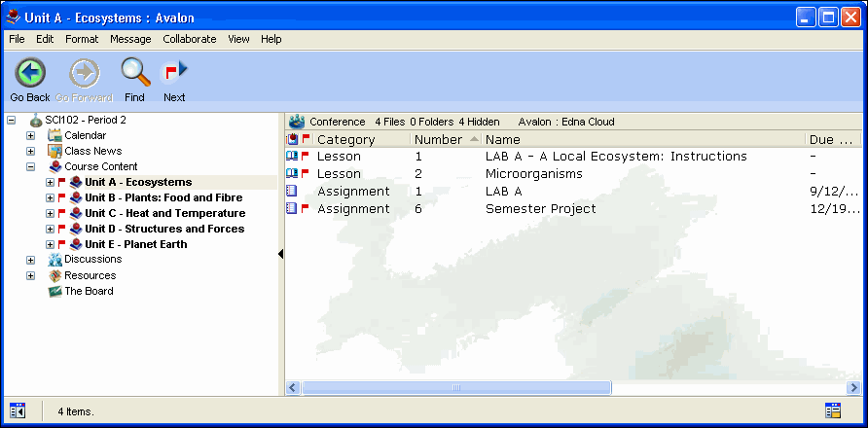Open the Message menu
Image resolution: width=868 pixels, height=428 pixels.
[130, 39]
